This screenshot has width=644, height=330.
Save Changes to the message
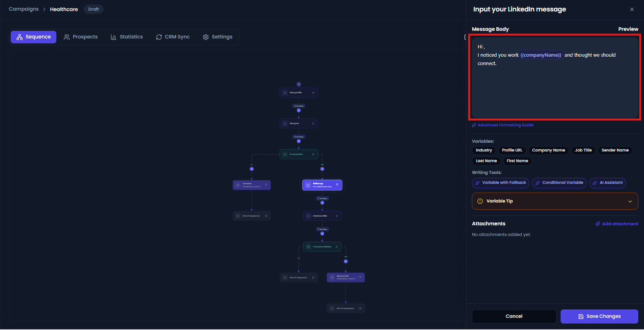coord(599,316)
